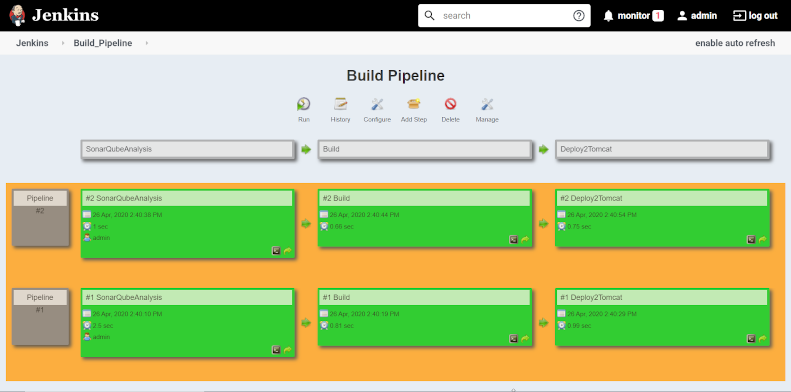
Task: Click the Pipeline #2 label box
Action: [x=40, y=218]
